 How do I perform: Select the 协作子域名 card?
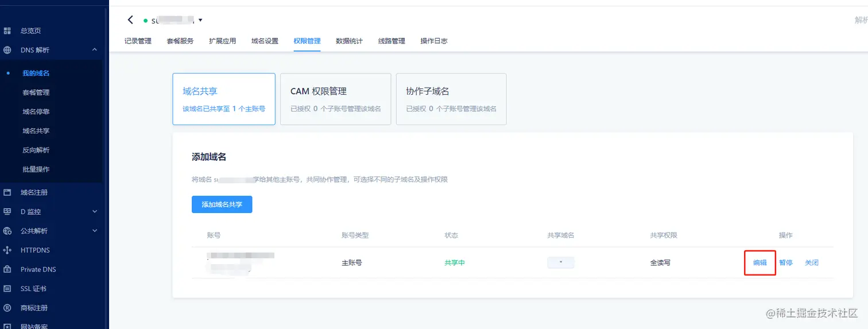[451, 99]
